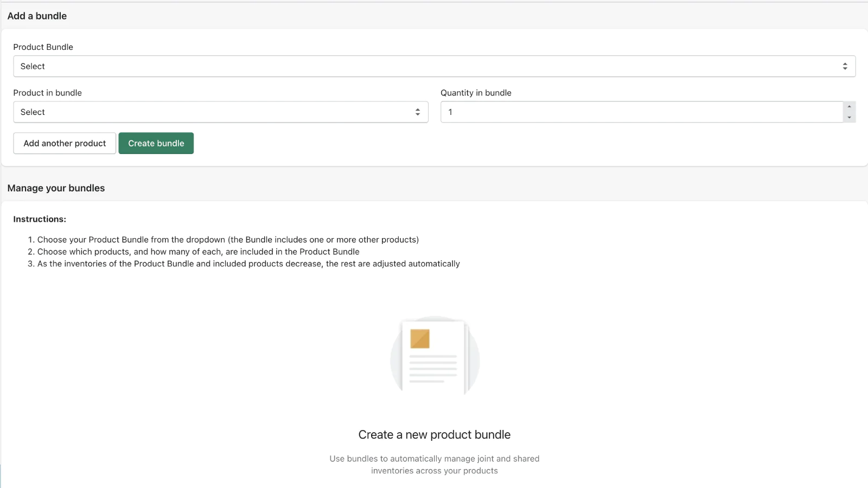Select the Add a bundle heading
The width and height of the screenshot is (868, 488).
tap(37, 16)
